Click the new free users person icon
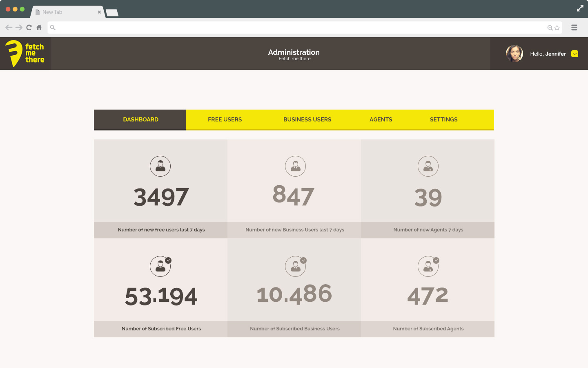Image resolution: width=588 pixels, height=368 pixels. [x=160, y=166]
